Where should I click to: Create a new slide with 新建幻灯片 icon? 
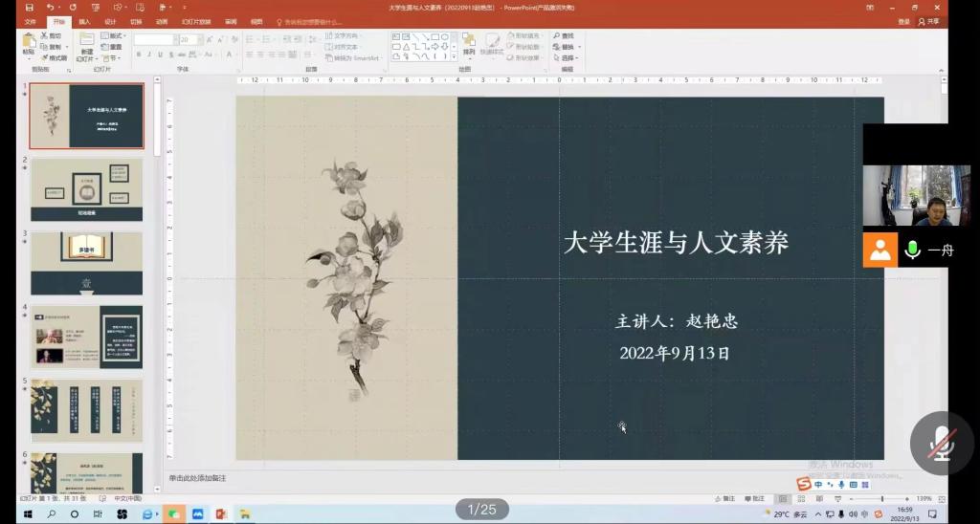click(86, 45)
